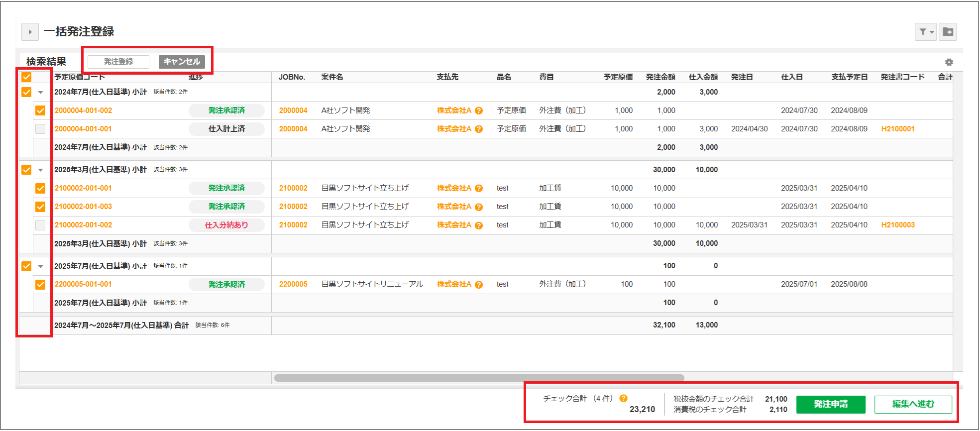Click the キャンセル button

[182, 62]
